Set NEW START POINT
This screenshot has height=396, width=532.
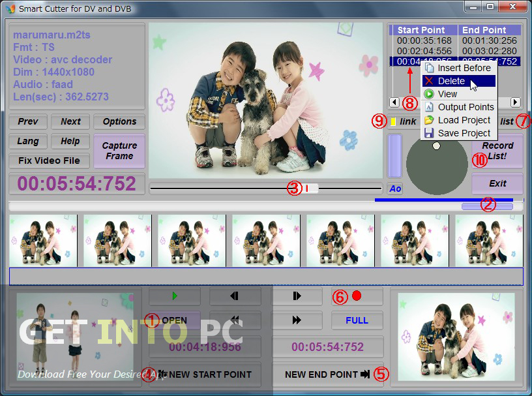tap(205, 374)
